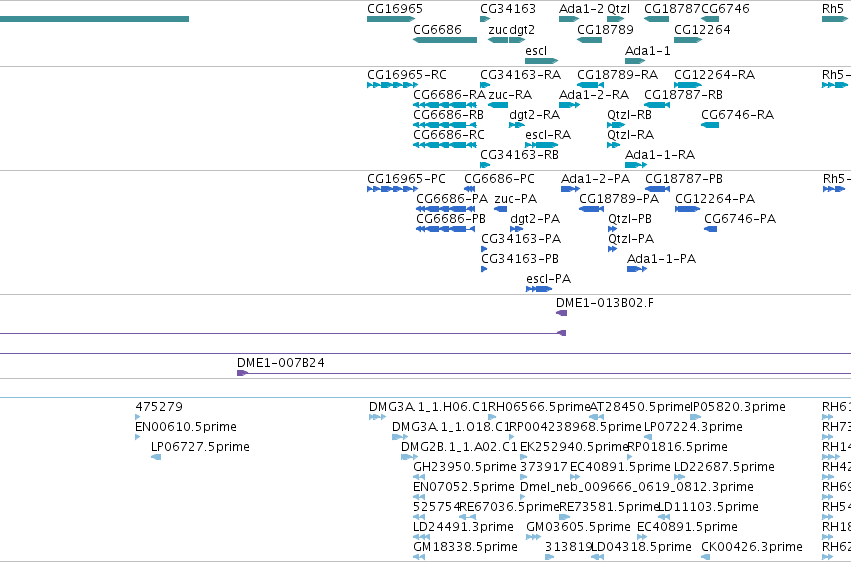This screenshot has width=851, height=562.
Task: Select the CG16965 gene feature
Action: pos(391,19)
